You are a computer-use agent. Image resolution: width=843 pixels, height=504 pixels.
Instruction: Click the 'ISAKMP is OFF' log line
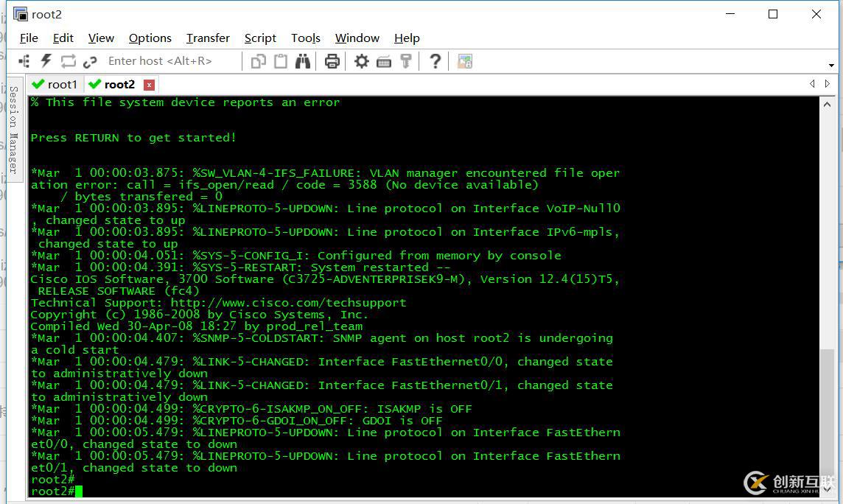251,409
